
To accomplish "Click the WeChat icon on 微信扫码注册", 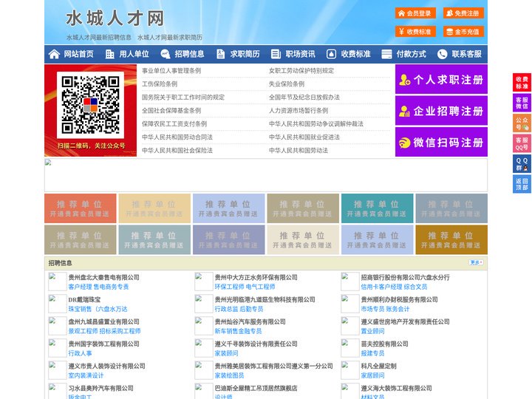I will [404, 143].
